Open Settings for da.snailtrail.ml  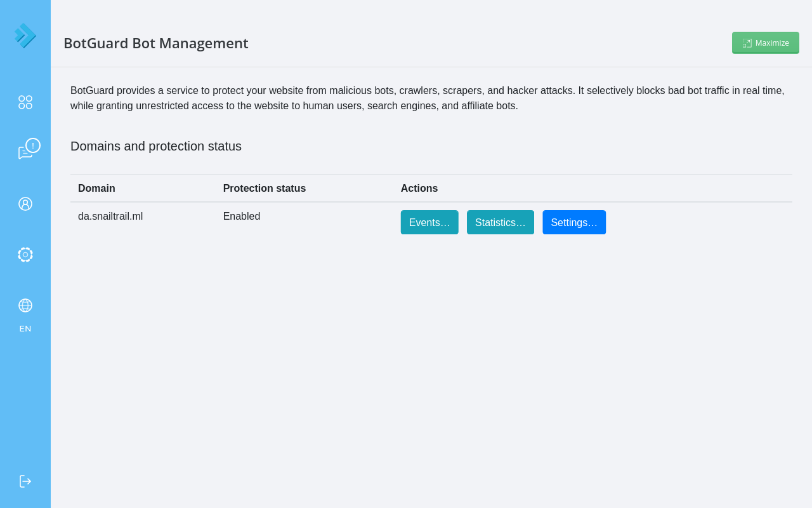574,222
